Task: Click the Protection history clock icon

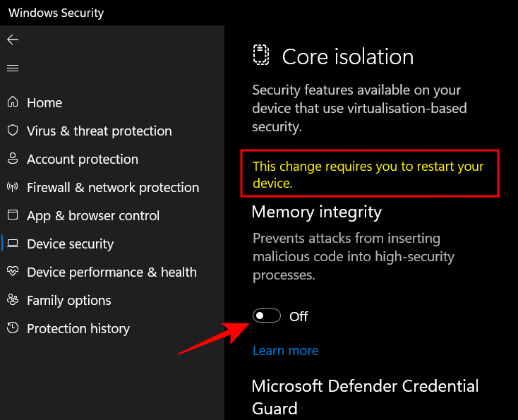Action: [x=12, y=328]
